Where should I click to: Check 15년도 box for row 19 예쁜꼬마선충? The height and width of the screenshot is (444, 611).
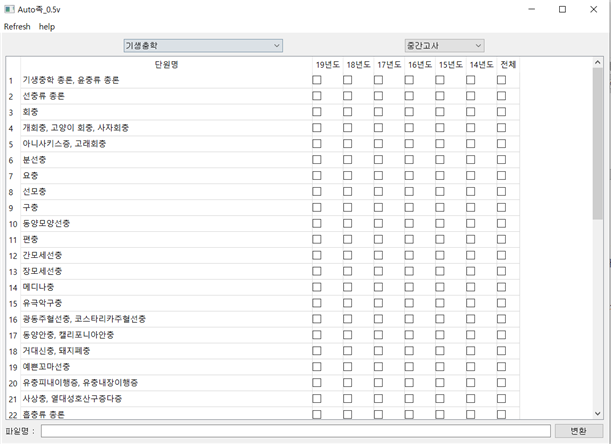[x=440, y=367]
